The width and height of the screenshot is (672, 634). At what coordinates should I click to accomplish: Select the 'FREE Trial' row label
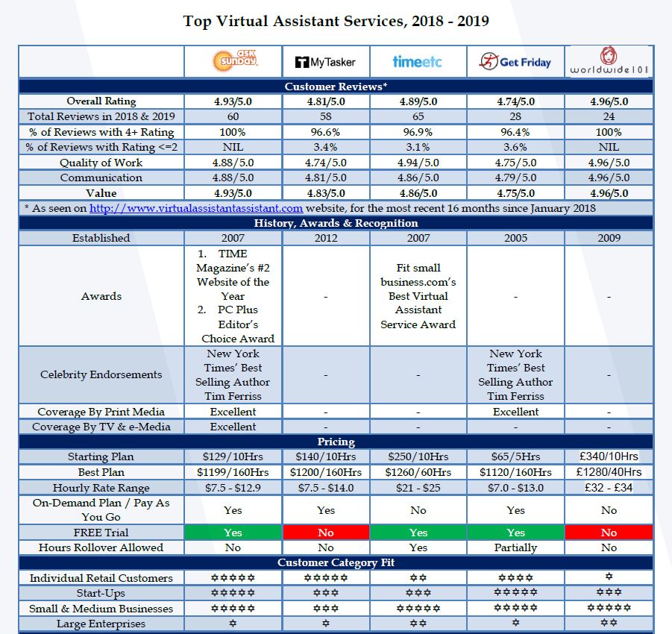pos(101,533)
